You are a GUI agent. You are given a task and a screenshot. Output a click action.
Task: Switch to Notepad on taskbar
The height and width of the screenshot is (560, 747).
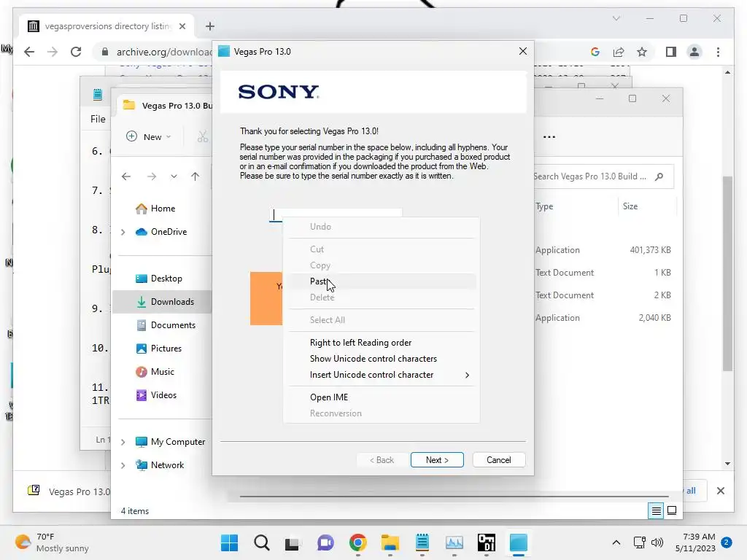point(422,542)
